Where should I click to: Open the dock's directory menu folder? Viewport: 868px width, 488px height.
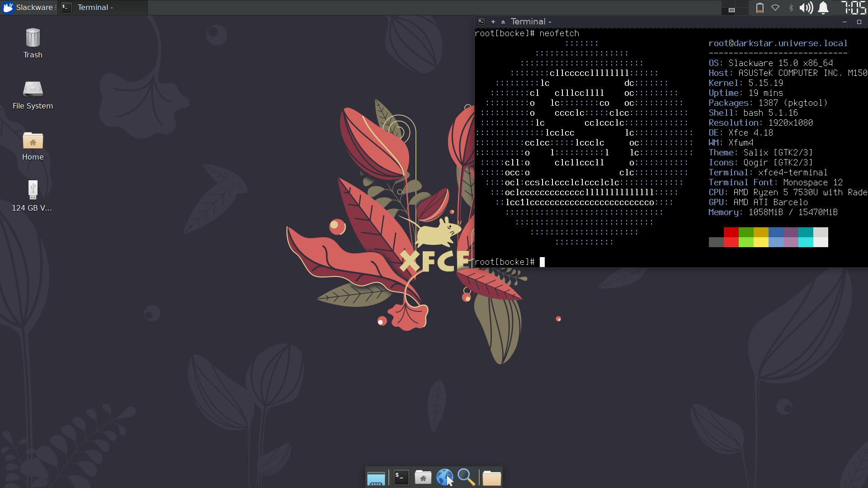tap(491, 478)
